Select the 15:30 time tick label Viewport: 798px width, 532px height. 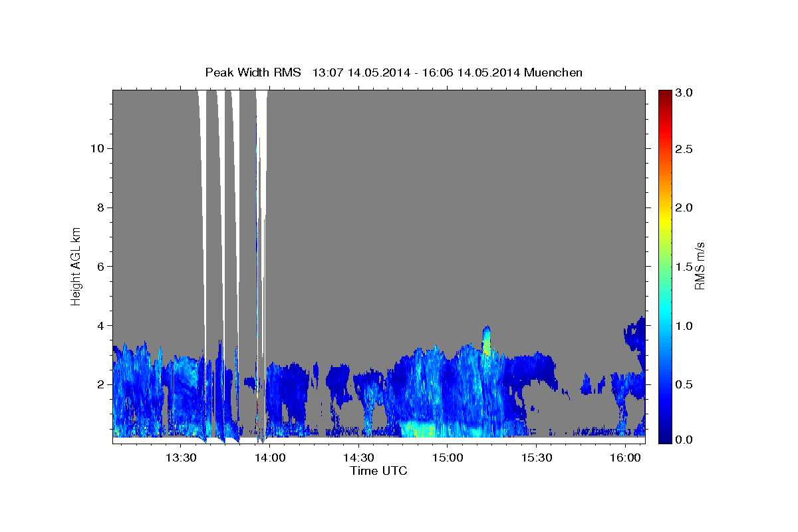(x=537, y=458)
